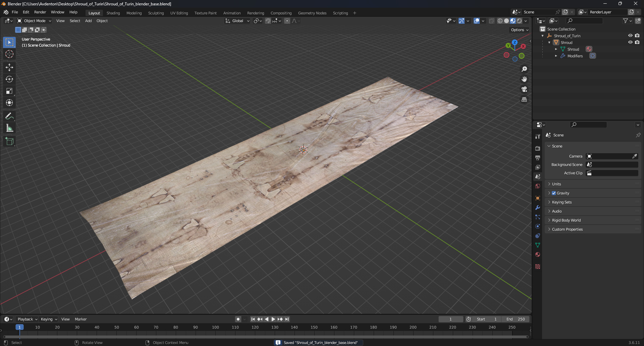The width and height of the screenshot is (644, 346).
Task: Toggle auto keying record button
Action: (238, 319)
